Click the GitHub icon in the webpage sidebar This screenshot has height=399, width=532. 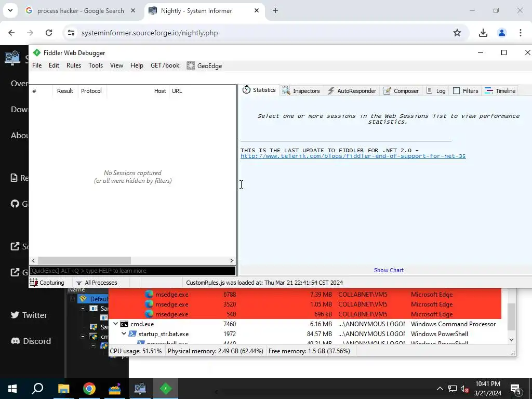click(15, 204)
